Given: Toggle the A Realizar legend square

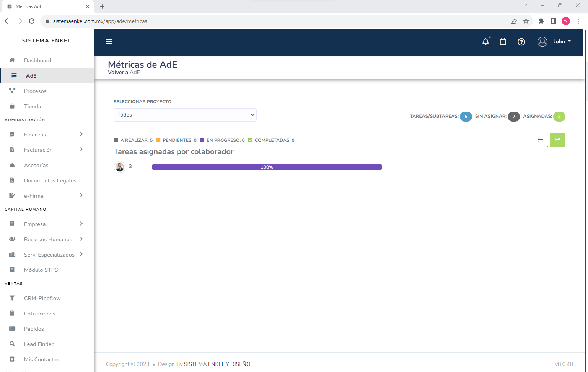Looking at the screenshot, I should click(x=116, y=140).
